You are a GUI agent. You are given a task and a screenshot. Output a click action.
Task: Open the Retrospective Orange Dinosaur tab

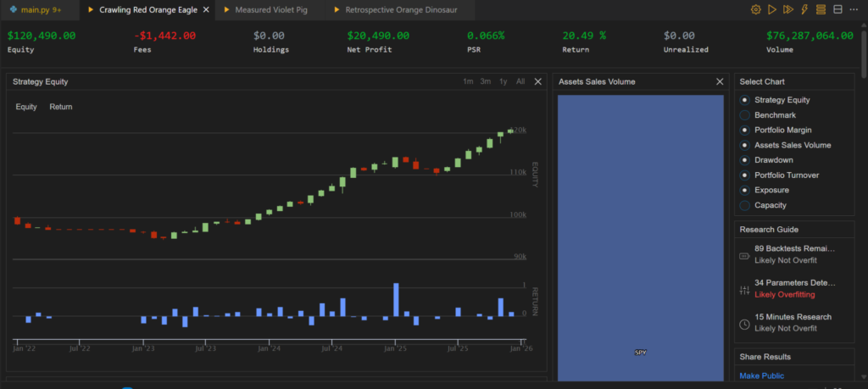pyautogui.click(x=401, y=10)
